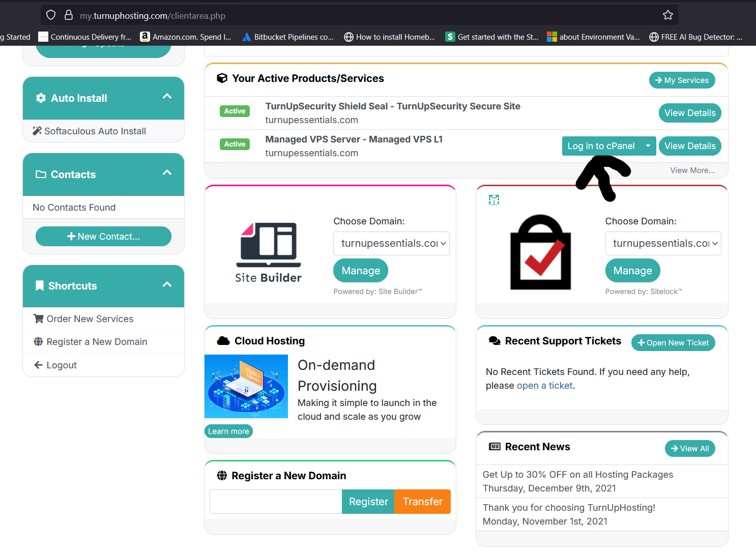Click the orange Transfer button
This screenshot has width=756, height=553.
423,502
